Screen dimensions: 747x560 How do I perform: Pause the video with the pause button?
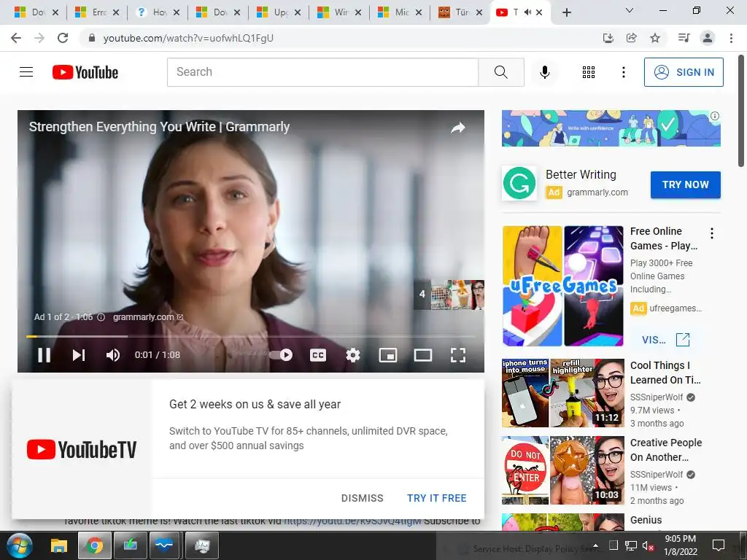[x=44, y=355]
